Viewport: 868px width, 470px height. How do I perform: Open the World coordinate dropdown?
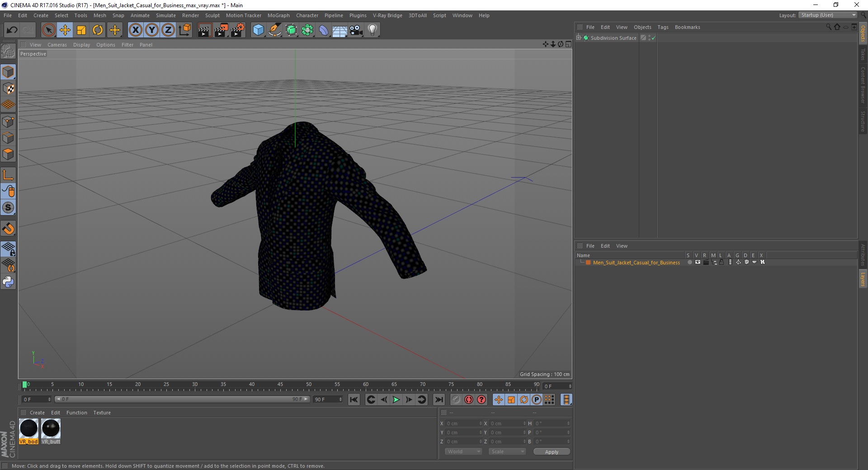coord(463,451)
